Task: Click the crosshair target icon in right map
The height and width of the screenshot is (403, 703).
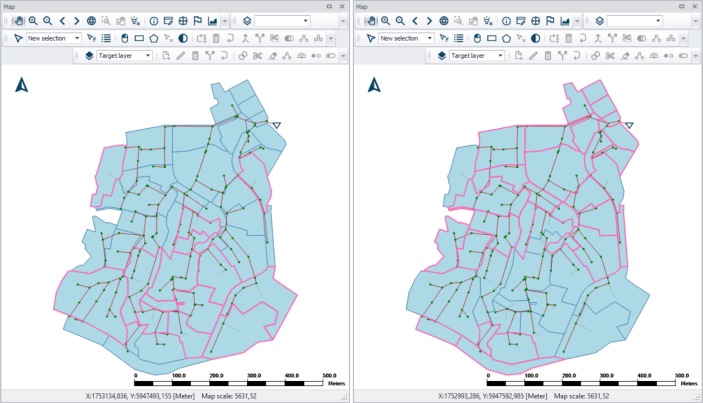Action: point(535,21)
